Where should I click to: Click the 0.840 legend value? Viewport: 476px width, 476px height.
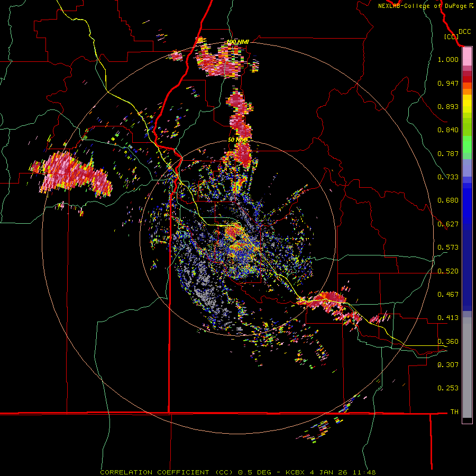coord(448,130)
